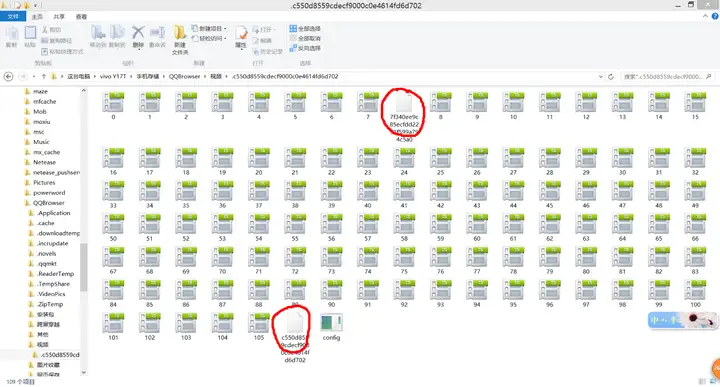The image size is (720, 387).
Task: Click the vivo Y17T breadcrumb
Action: (113, 77)
